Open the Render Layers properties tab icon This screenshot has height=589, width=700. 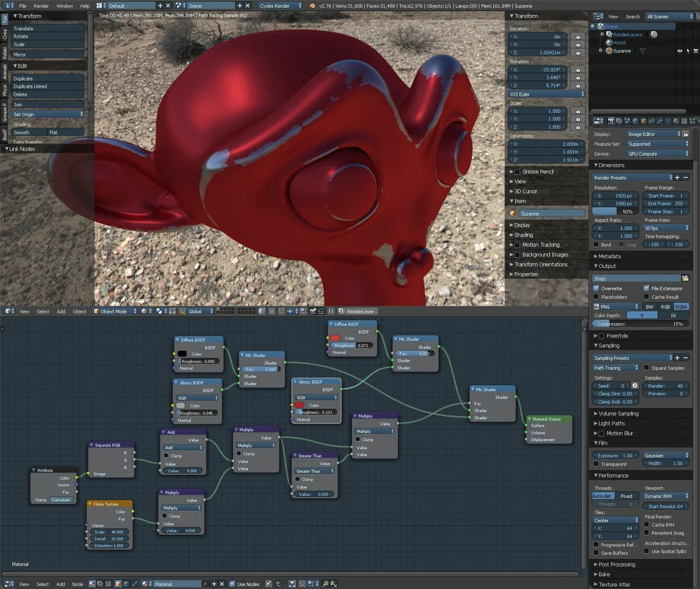click(619, 121)
